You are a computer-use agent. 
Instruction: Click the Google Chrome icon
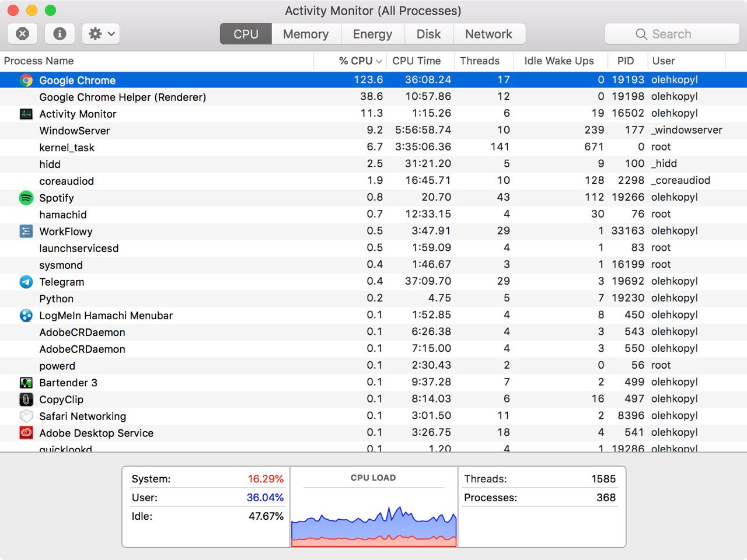[x=26, y=80]
